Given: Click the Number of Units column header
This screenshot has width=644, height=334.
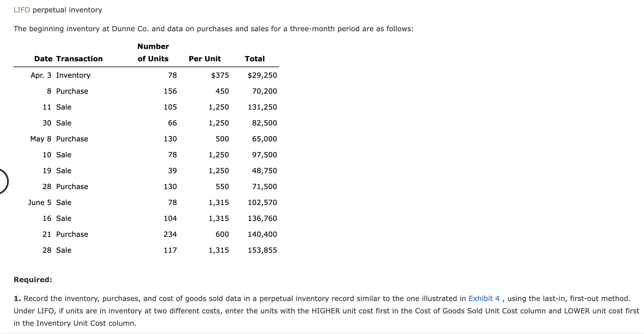Looking at the screenshot, I should [x=153, y=52].
